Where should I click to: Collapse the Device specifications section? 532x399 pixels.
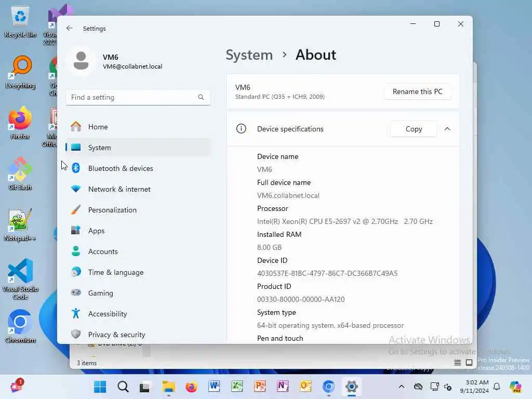pos(447,129)
